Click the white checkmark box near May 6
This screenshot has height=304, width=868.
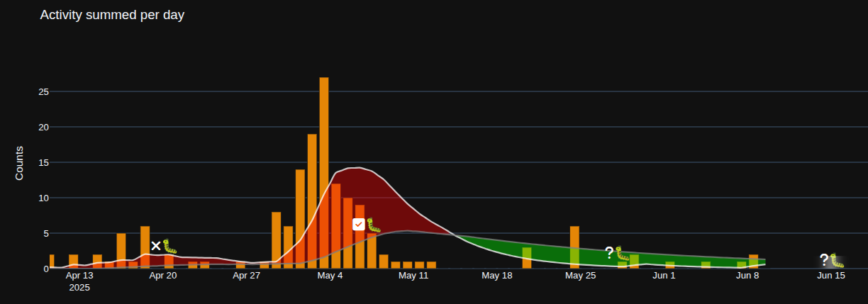tap(359, 224)
